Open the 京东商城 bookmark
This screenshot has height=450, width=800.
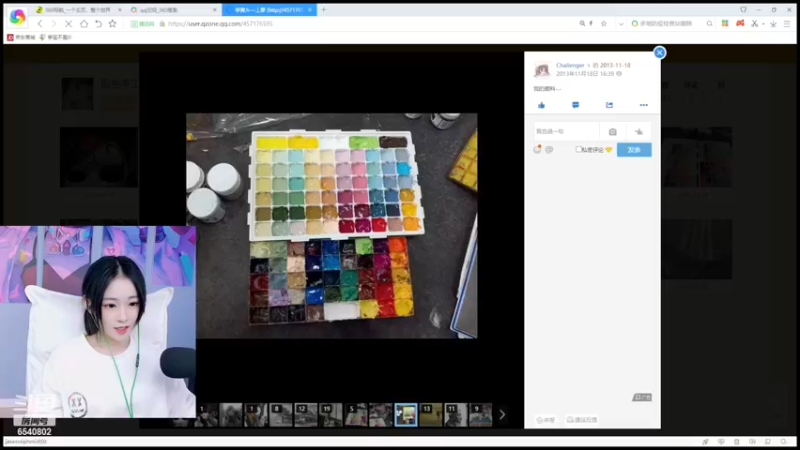click(21, 37)
